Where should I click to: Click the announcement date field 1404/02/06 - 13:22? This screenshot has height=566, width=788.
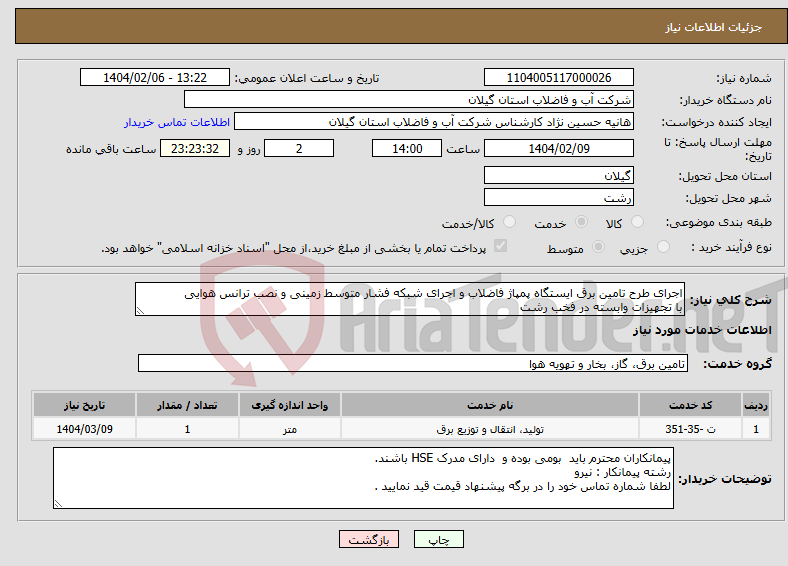pos(155,77)
